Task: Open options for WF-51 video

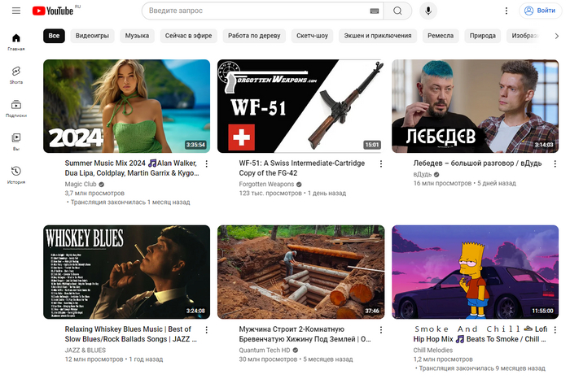Action: pos(381,163)
